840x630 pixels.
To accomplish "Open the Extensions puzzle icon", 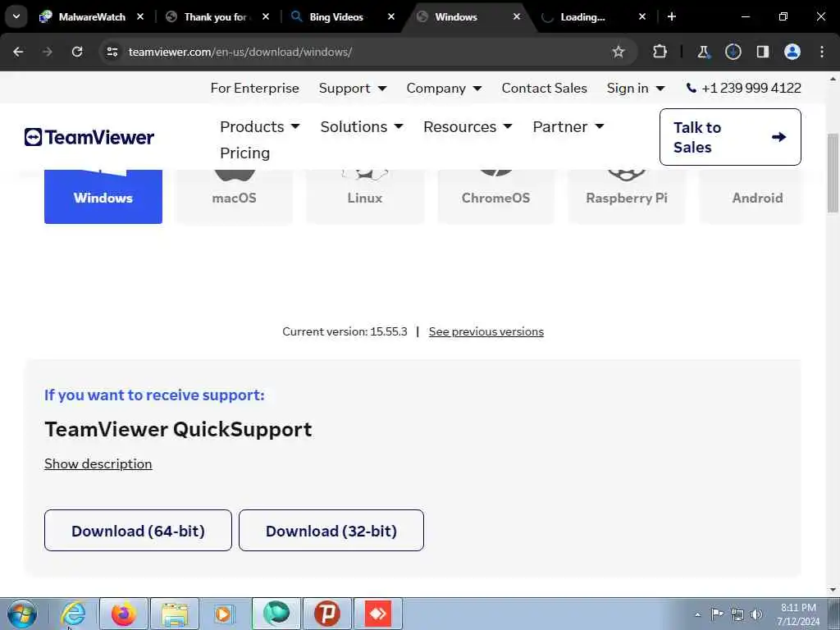I will point(660,52).
